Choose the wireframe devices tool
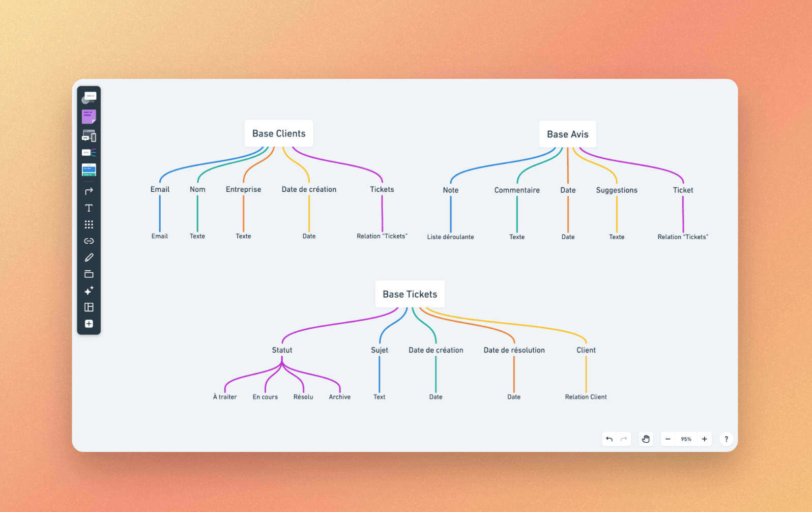This screenshot has width=812, height=512. click(89, 136)
